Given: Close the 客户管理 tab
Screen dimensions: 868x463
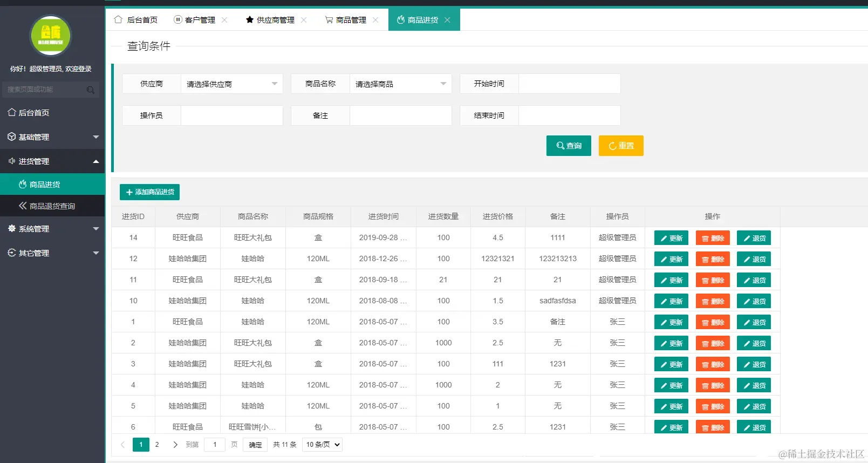Looking at the screenshot, I should click(224, 20).
